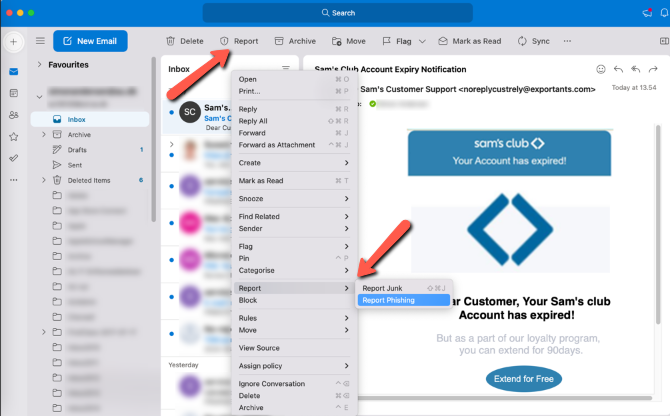670x416 pixels.
Task: Open the Find Related submenu
Action: point(294,217)
